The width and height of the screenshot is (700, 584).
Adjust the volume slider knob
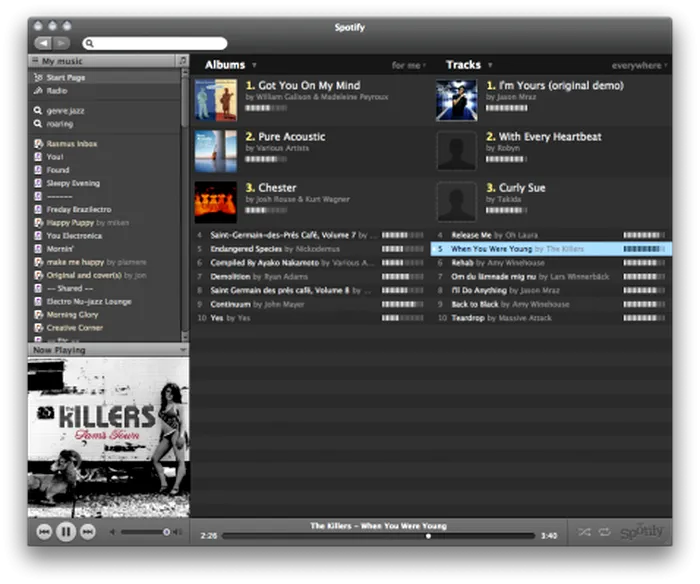(166, 532)
